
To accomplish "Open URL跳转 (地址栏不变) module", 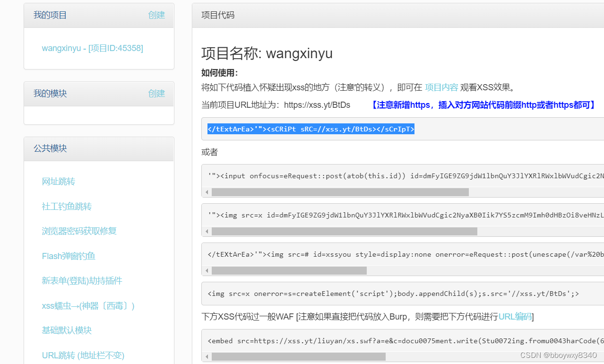I will [83, 355].
